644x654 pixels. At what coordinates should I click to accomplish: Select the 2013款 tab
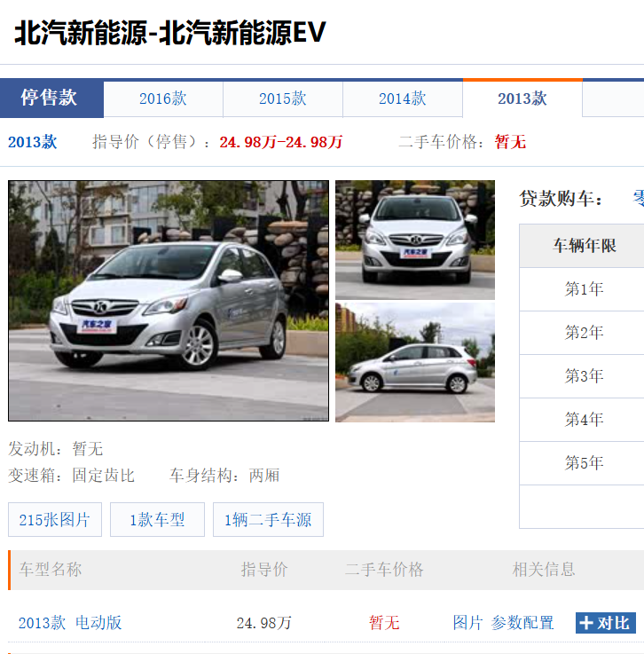pos(522,98)
